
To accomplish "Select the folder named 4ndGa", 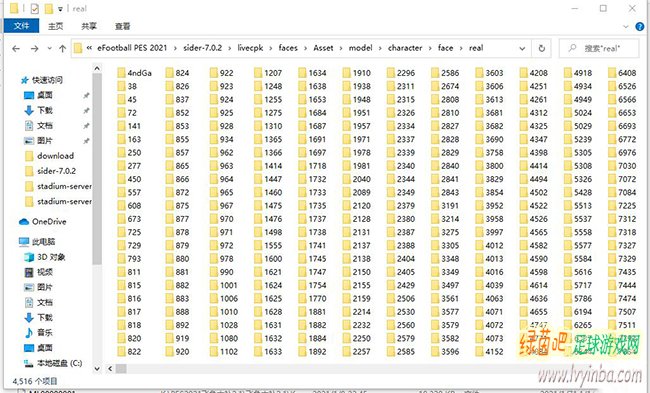I will click(x=134, y=73).
